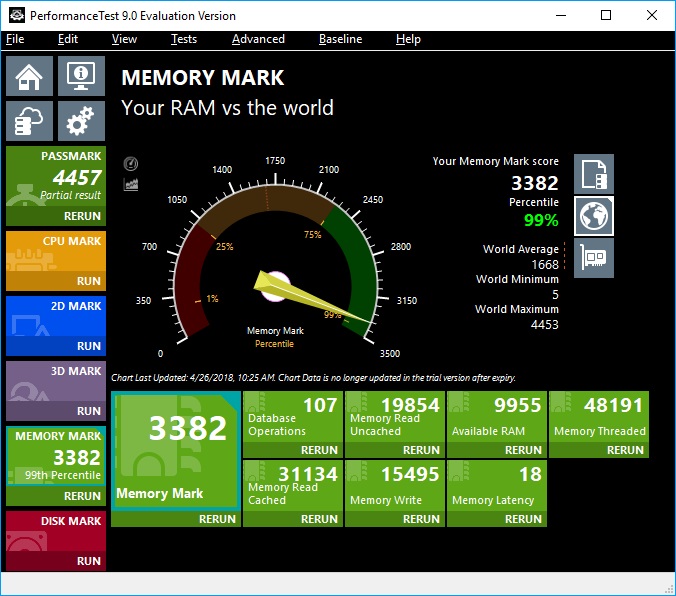Click the small gauge view icon
This screenshot has height=596, width=676.
click(x=131, y=164)
